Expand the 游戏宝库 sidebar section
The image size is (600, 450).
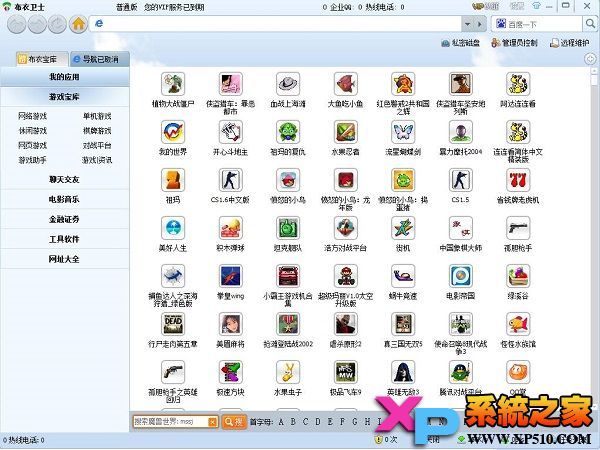[64, 97]
